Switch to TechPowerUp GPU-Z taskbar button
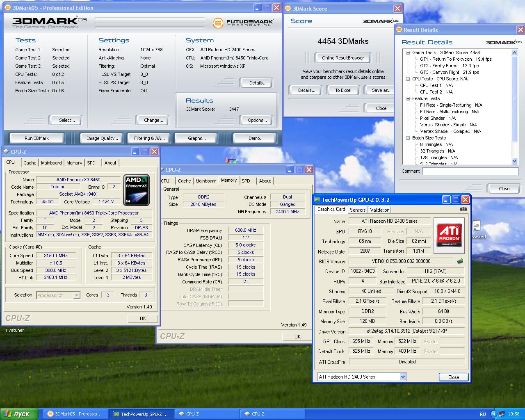The width and height of the screenshot is (525, 420). coord(141,414)
